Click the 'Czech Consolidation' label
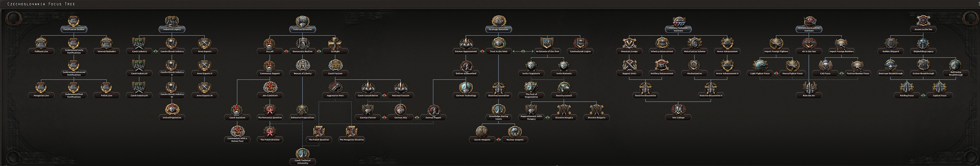 [368, 95]
